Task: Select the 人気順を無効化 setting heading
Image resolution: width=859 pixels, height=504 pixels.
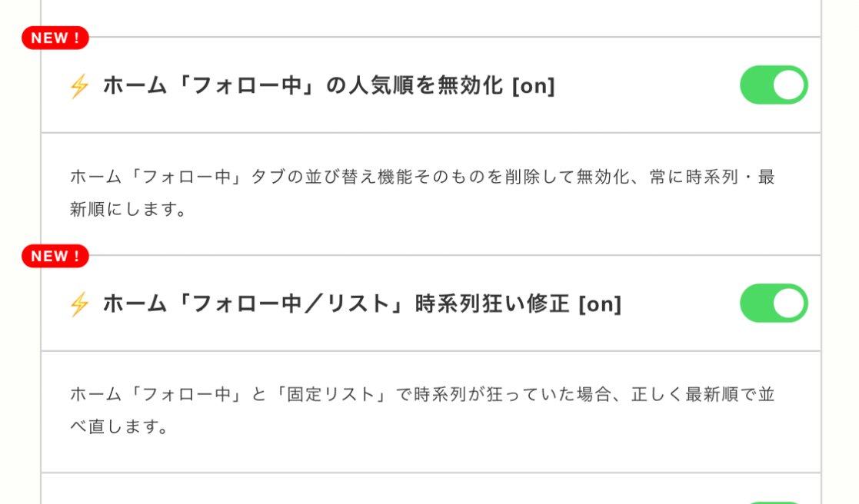Action: [x=308, y=86]
